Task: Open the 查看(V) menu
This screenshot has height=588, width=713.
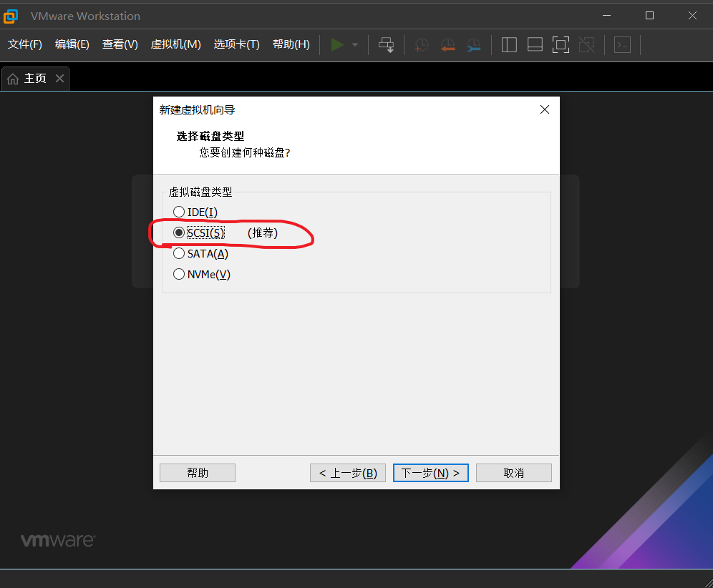Action: 120,44
